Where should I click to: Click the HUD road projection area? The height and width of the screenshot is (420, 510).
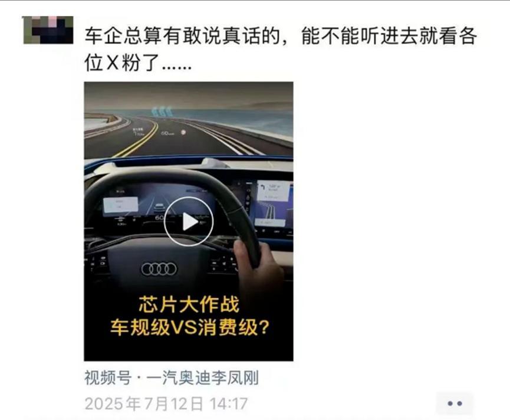click(189, 132)
